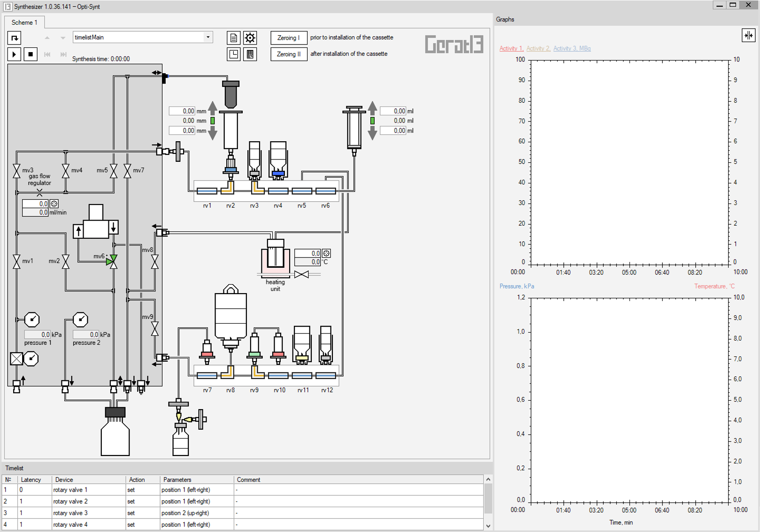
Task: Toggle valve mv5
Action: 114,171
